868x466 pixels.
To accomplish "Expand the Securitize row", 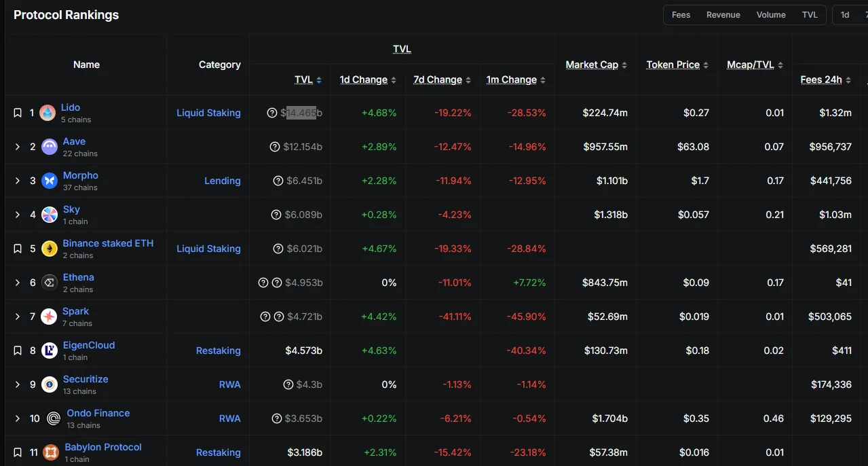I will pyautogui.click(x=18, y=384).
